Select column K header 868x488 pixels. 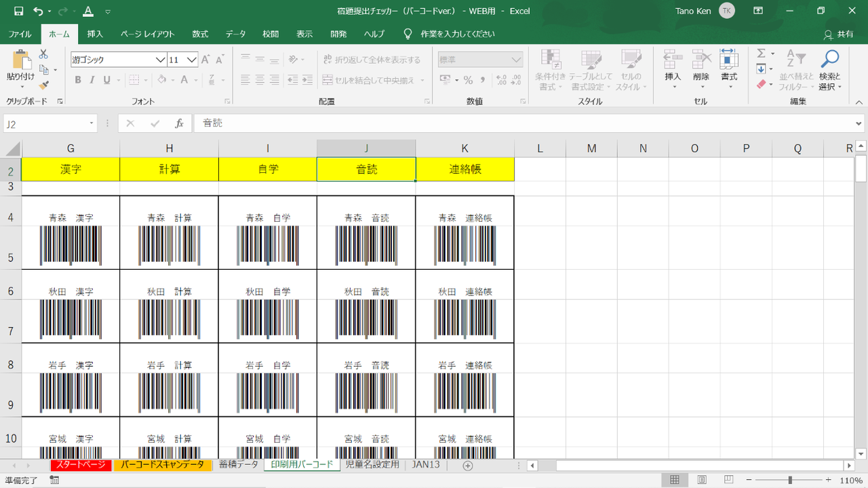[x=465, y=148]
